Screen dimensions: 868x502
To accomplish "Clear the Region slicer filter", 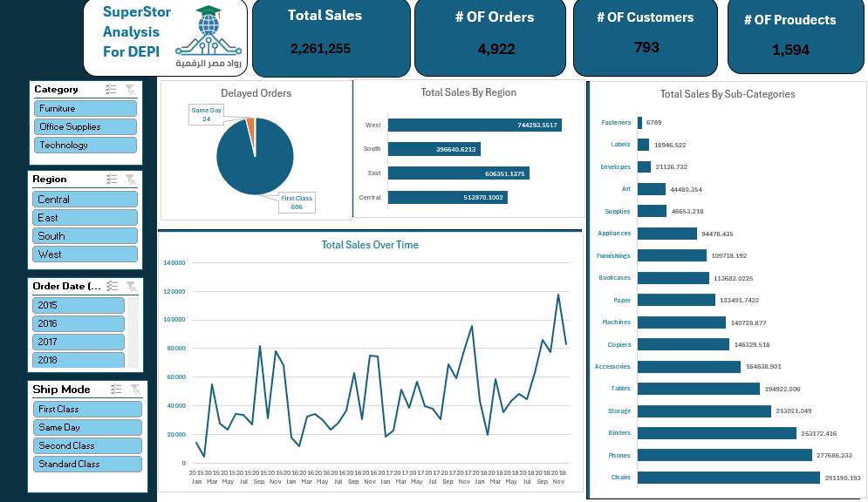I will pyautogui.click(x=131, y=179).
